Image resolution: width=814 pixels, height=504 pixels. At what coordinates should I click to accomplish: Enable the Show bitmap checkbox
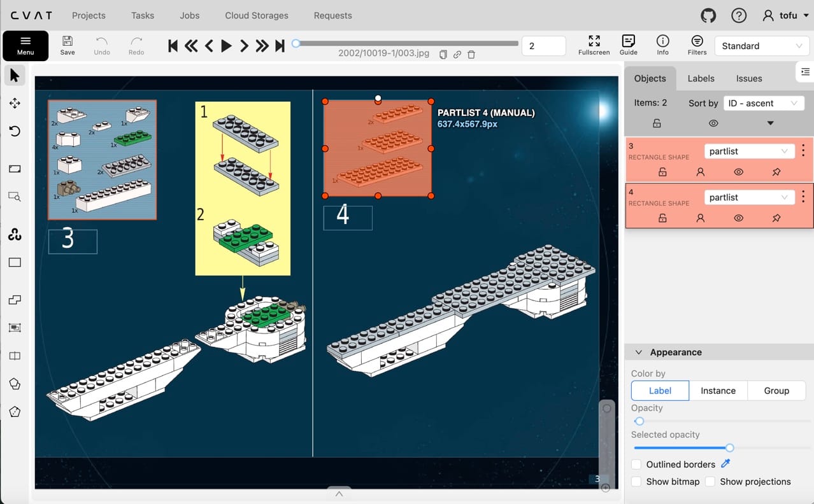point(636,482)
